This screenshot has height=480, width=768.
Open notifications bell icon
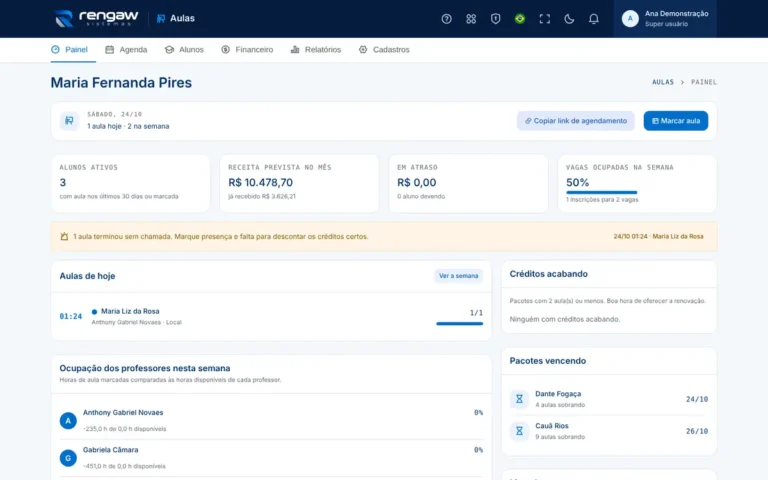pyautogui.click(x=594, y=19)
